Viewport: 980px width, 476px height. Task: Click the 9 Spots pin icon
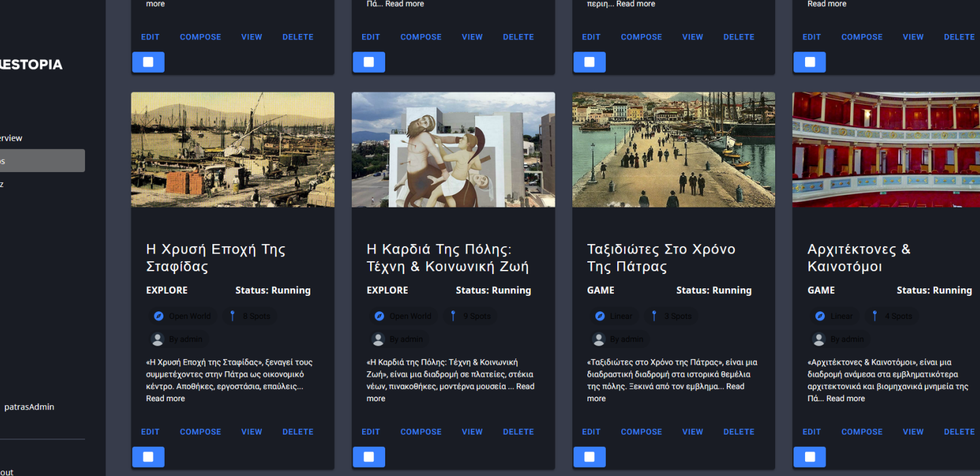coord(453,316)
